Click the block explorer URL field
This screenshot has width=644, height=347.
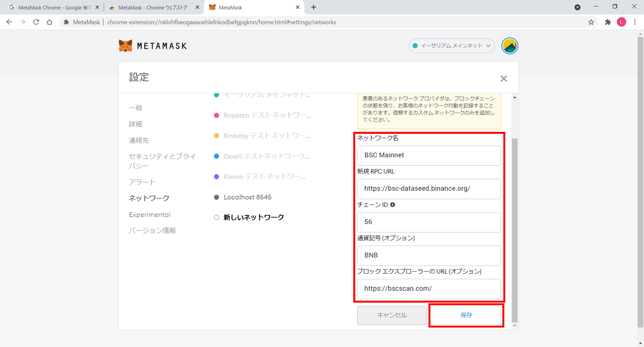(429, 289)
